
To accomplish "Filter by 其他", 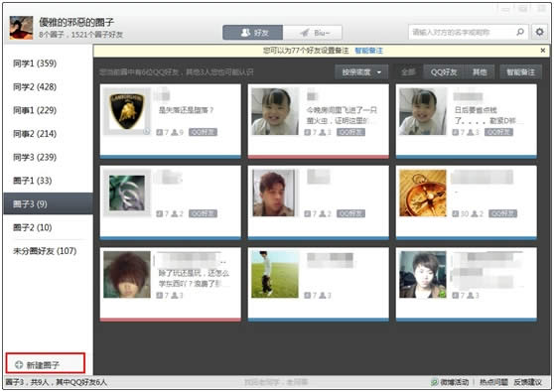I will (480, 72).
